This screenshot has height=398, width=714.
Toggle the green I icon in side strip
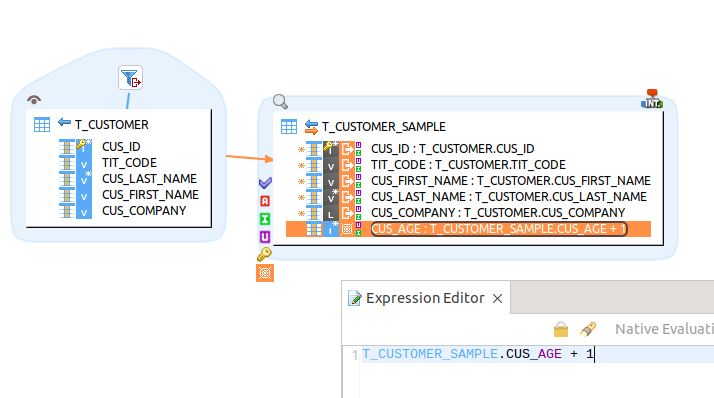coord(265,219)
